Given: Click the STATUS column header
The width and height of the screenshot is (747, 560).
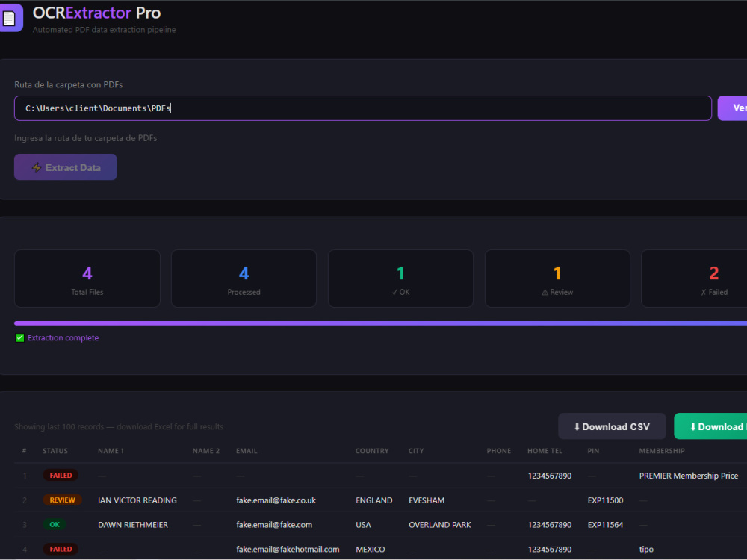Looking at the screenshot, I should (x=55, y=451).
